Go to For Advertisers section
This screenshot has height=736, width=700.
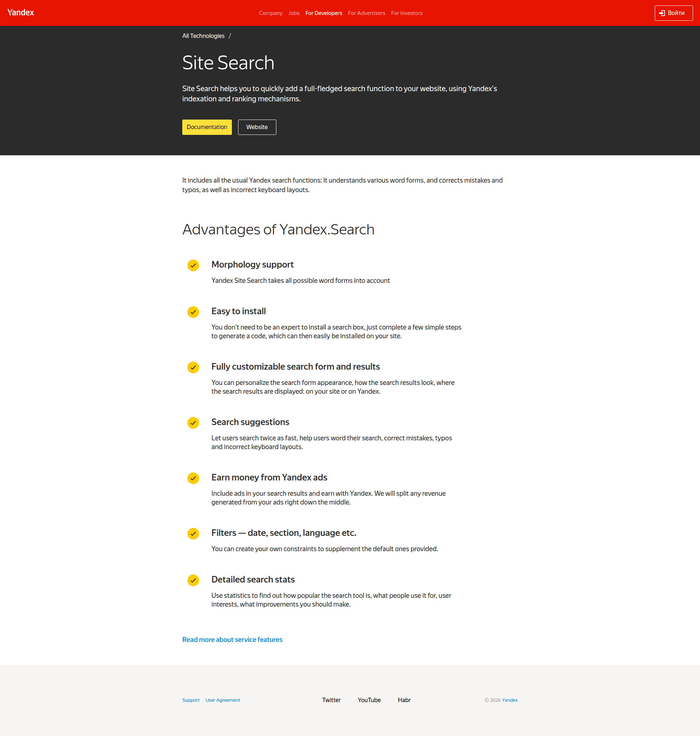click(x=366, y=13)
